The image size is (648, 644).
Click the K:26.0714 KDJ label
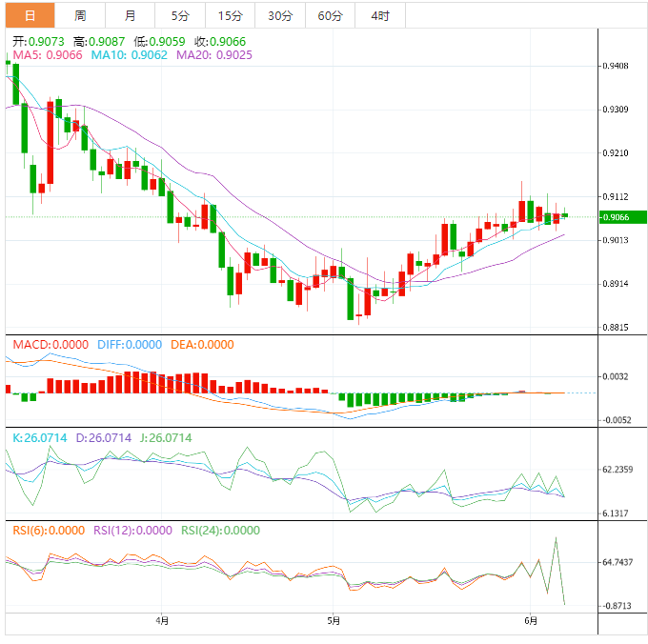coord(40,437)
